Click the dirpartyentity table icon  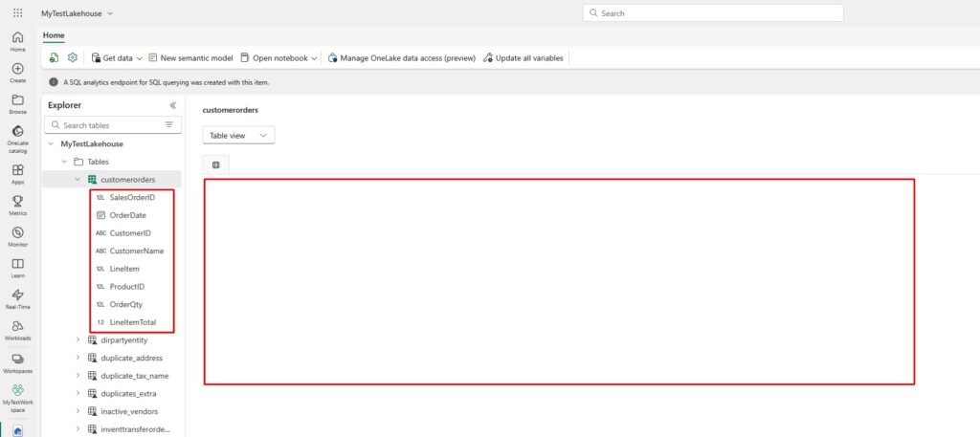pos(92,340)
